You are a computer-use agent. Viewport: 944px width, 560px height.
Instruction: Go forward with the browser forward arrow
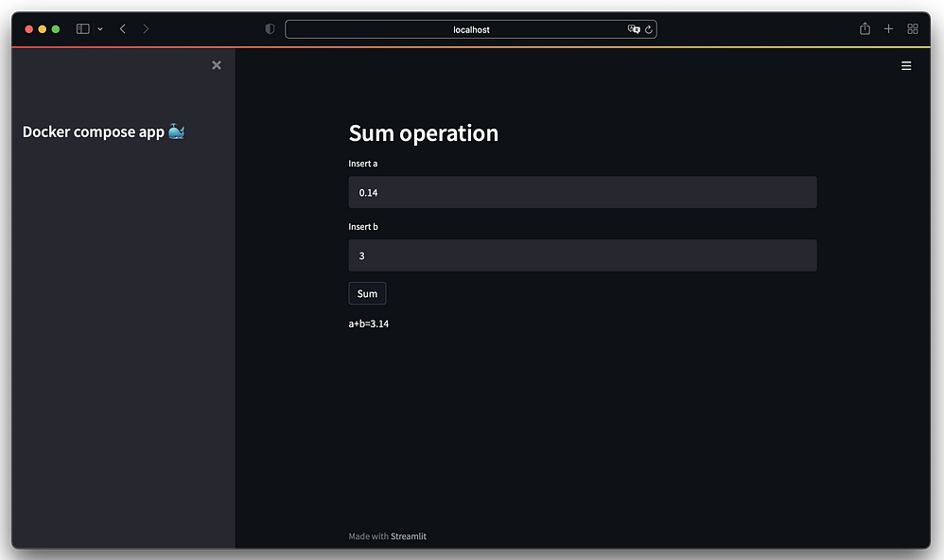(146, 29)
